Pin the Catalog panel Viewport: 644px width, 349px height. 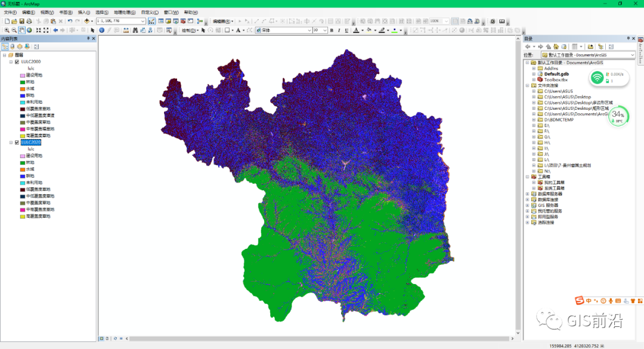click(x=628, y=38)
